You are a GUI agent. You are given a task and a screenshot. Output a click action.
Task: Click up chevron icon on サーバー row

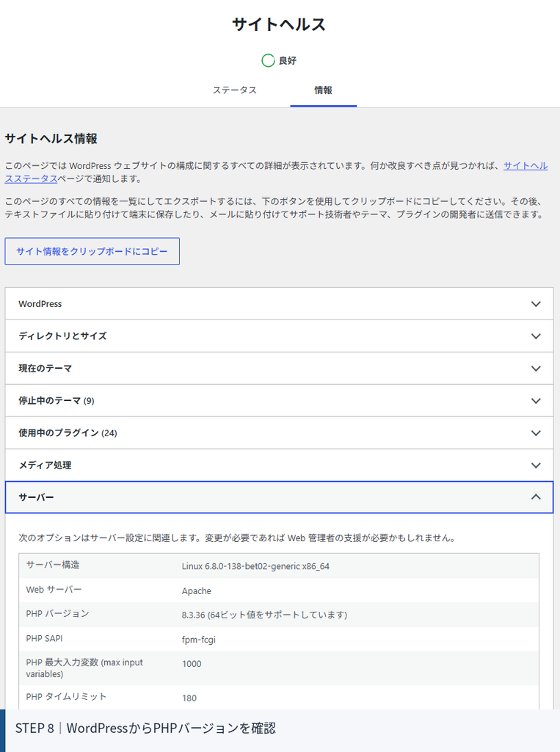536,497
